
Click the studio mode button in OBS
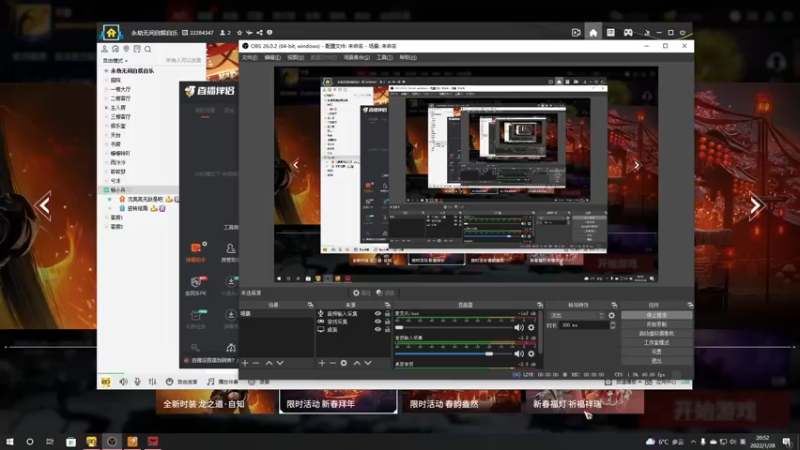tap(657, 343)
